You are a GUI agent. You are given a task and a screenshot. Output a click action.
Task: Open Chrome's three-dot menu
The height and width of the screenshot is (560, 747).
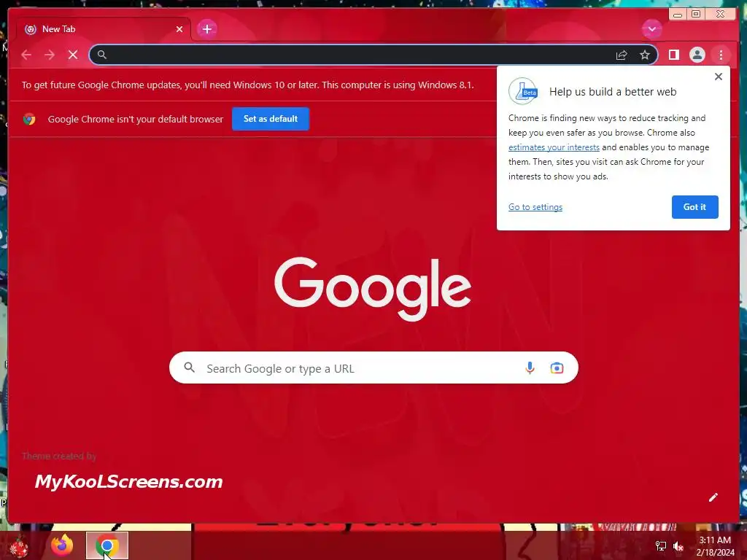click(721, 55)
